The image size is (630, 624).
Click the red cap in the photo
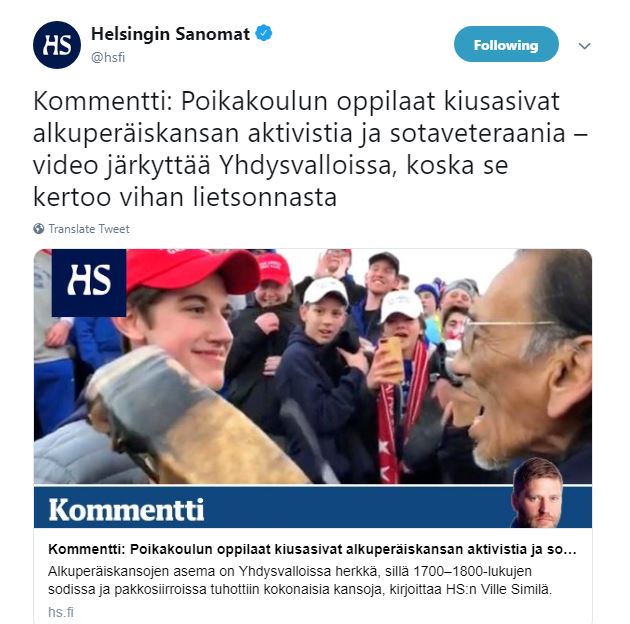(x=192, y=270)
